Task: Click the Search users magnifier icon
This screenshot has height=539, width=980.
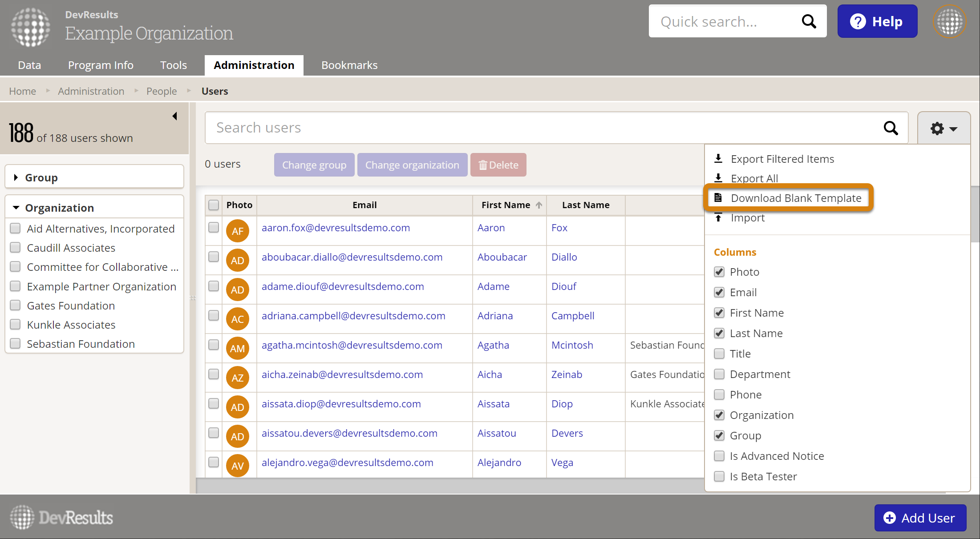Action: pos(891,128)
